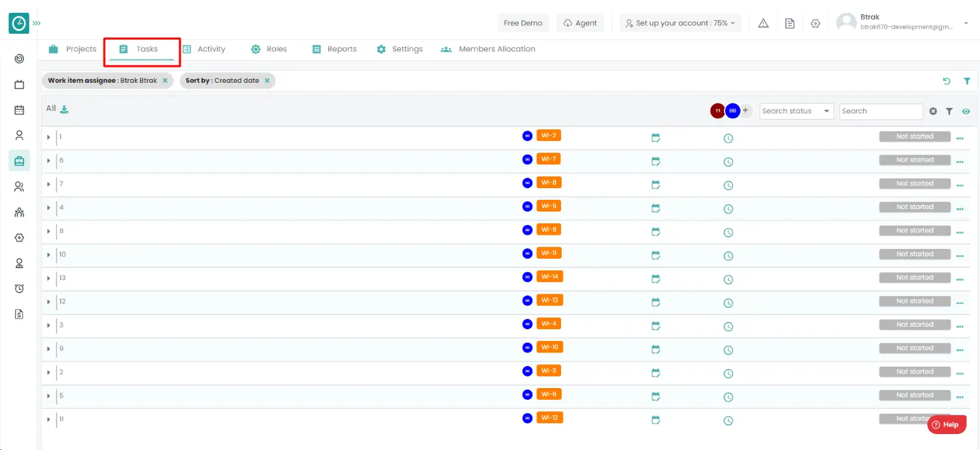
Task: Click assignee avatar in WI-9 row
Action: point(527,230)
